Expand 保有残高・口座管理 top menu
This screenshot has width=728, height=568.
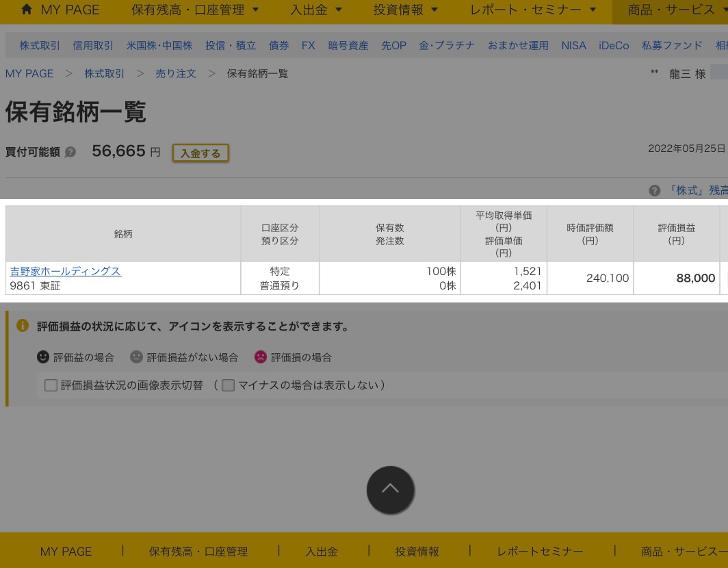click(x=195, y=10)
